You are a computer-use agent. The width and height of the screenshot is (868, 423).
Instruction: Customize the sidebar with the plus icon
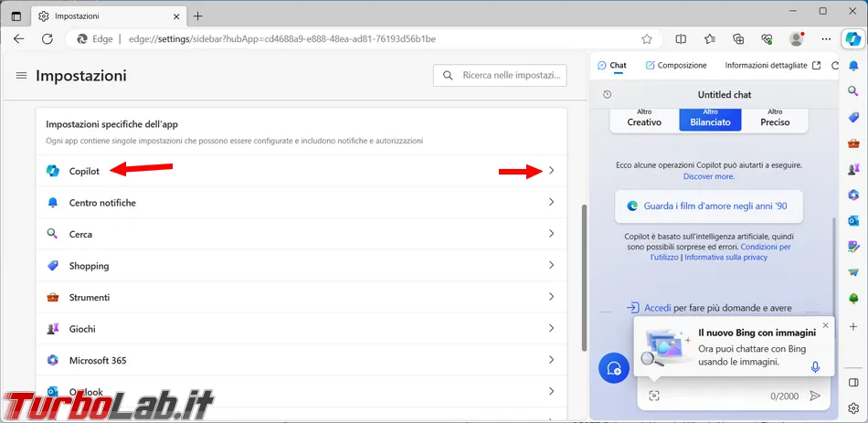click(853, 327)
